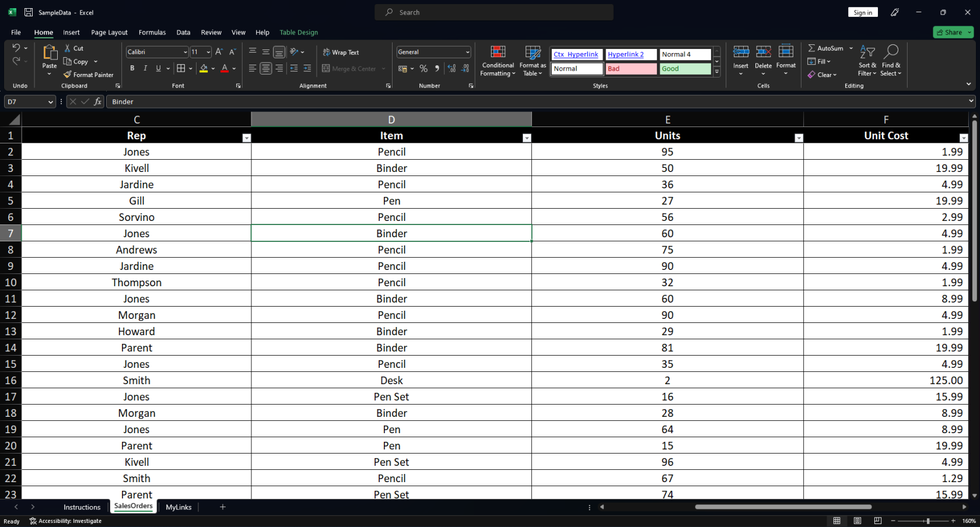Decrease font size with the smaller A icon
Screen dimensions: 980x527
coord(232,52)
